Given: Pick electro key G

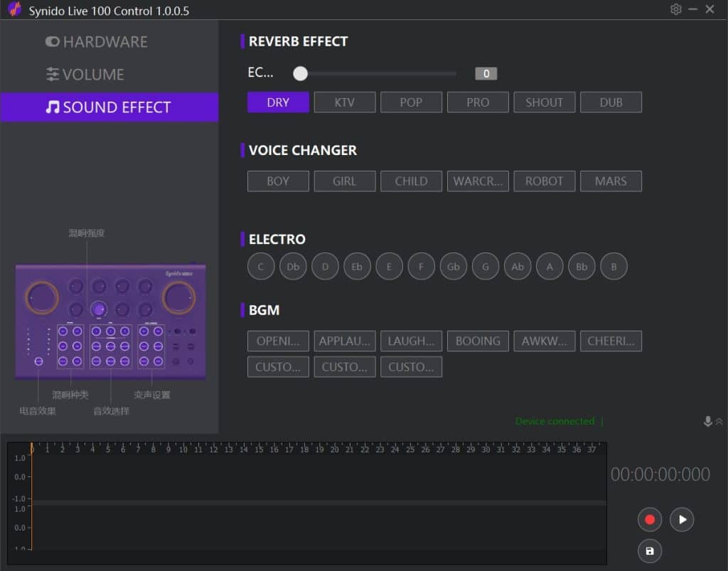Looking at the screenshot, I should (485, 267).
